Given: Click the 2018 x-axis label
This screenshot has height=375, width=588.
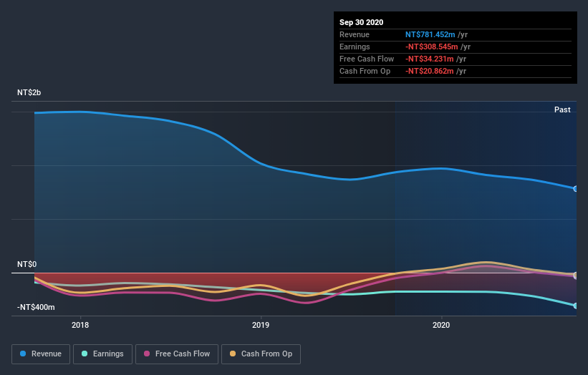Looking at the screenshot, I should coord(80,325).
